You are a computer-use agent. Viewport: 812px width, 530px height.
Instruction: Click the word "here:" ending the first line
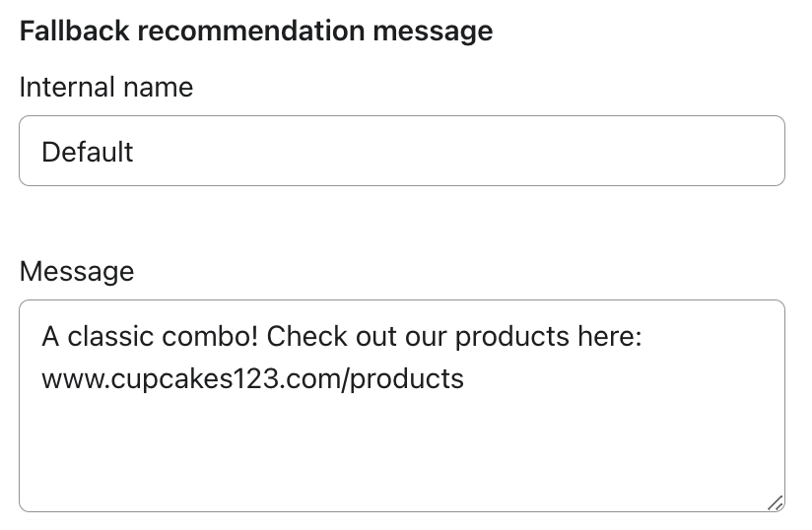click(x=607, y=338)
